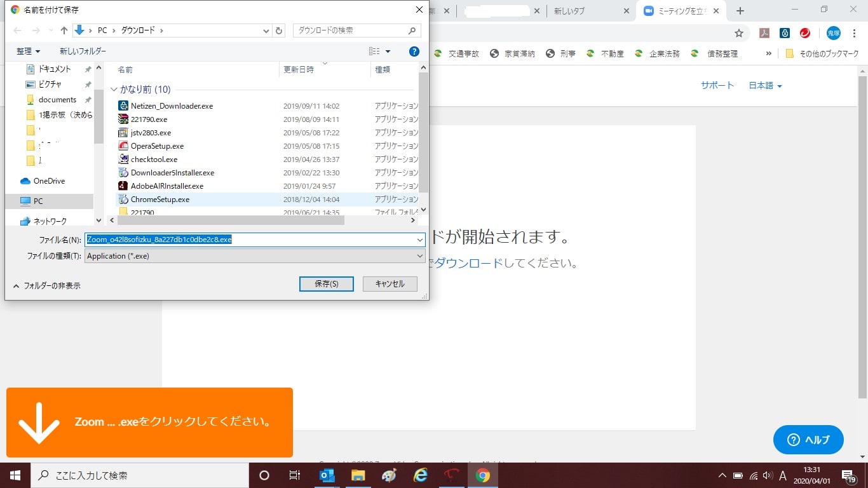
Task: Click the ダウンロード link on Zoom page
Action: 468,263
